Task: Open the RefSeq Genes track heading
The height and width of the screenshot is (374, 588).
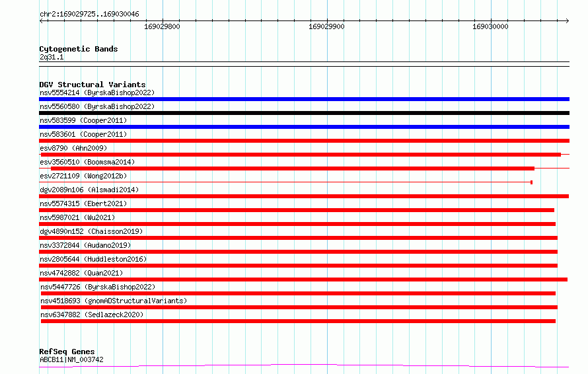Action: (67, 352)
